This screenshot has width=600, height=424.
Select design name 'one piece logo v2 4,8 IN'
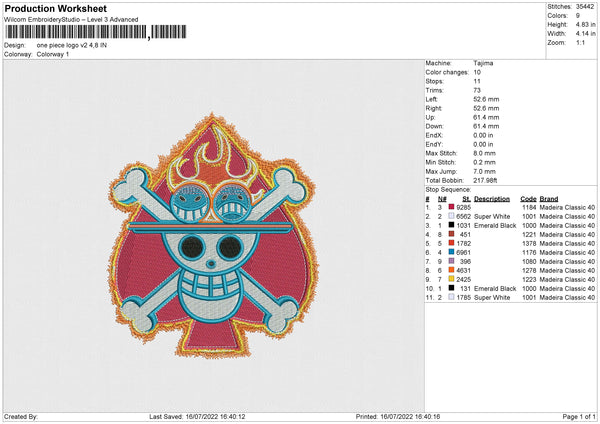pyautogui.click(x=72, y=45)
